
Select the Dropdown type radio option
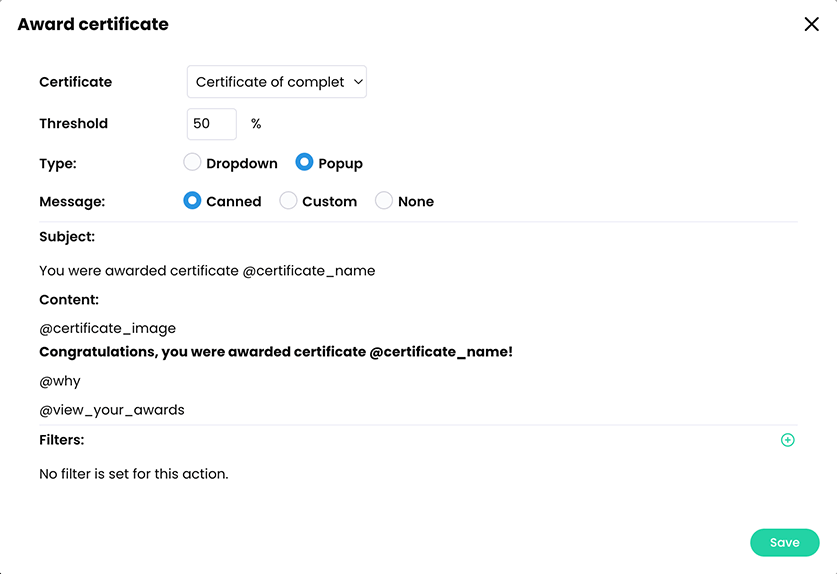(x=193, y=162)
